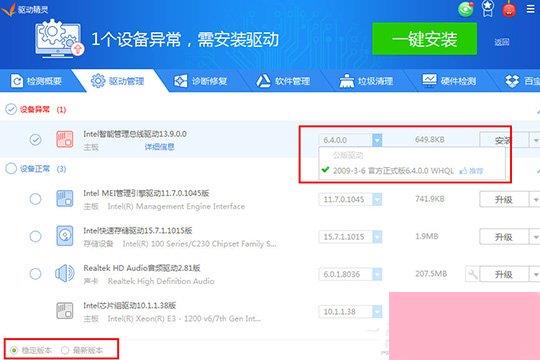Check the Realtek HD Audio音频驱动 checkbox
The height and width of the screenshot is (360, 540).
tap(35, 274)
